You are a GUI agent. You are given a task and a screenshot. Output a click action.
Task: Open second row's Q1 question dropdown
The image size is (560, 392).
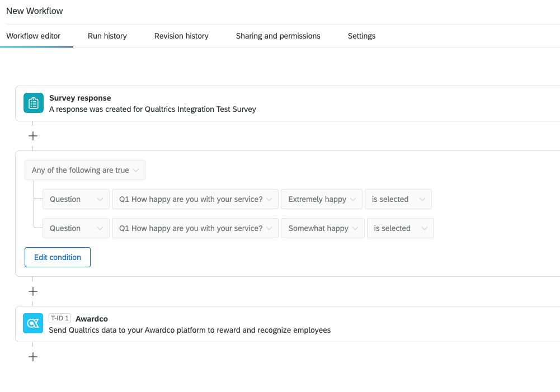pos(195,228)
